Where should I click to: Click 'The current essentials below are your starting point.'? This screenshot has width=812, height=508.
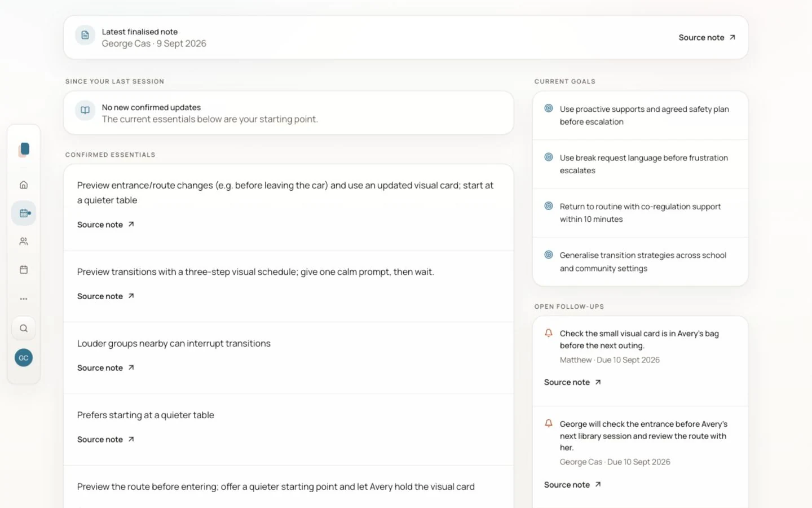210,119
